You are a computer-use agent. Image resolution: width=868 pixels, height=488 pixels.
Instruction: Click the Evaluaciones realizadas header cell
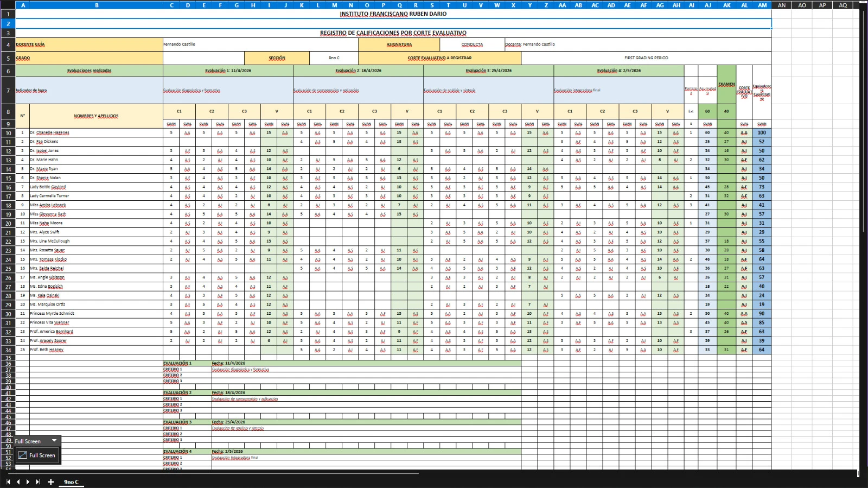pos(89,71)
